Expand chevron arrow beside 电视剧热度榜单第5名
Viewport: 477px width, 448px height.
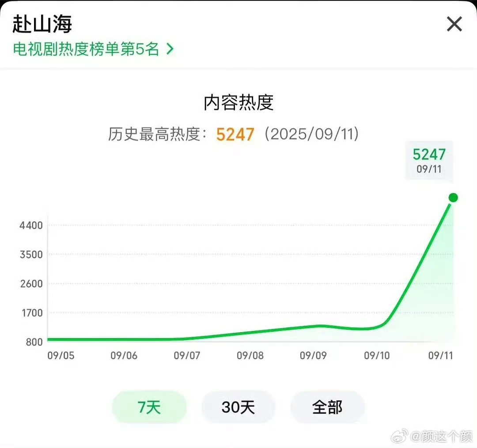click(170, 49)
